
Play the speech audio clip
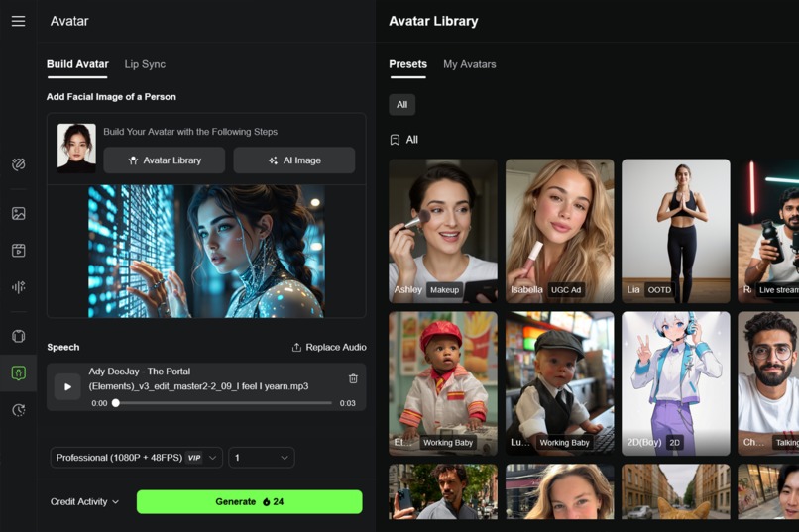coord(67,387)
